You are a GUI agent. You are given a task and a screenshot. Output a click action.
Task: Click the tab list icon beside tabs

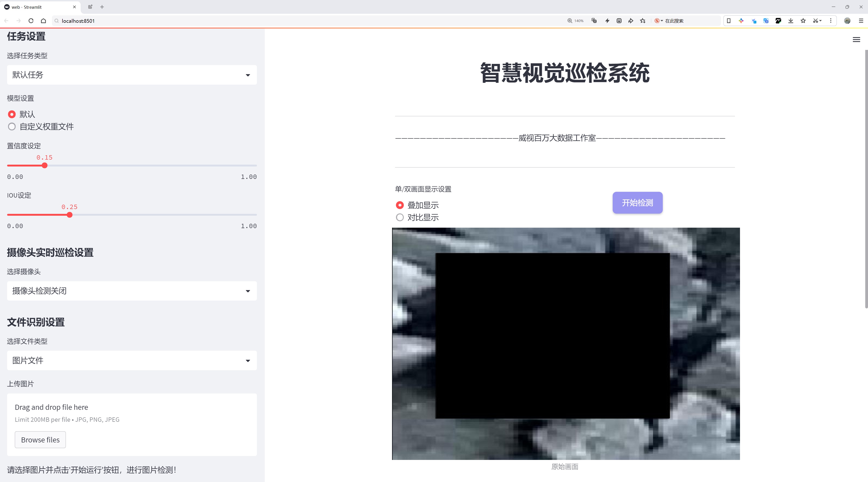tap(90, 7)
